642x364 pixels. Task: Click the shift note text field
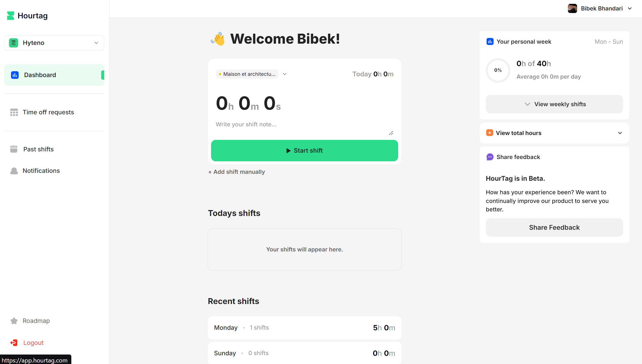(x=302, y=125)
